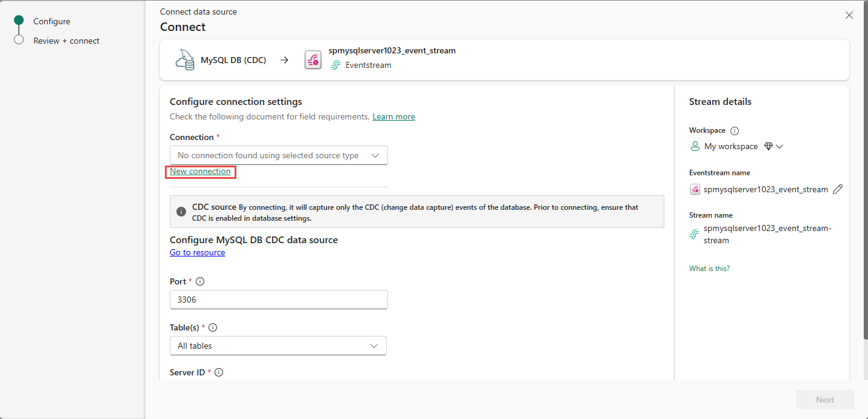Open the Learn more link
Screen dimensions: 868x419
[x=393, y=116]
